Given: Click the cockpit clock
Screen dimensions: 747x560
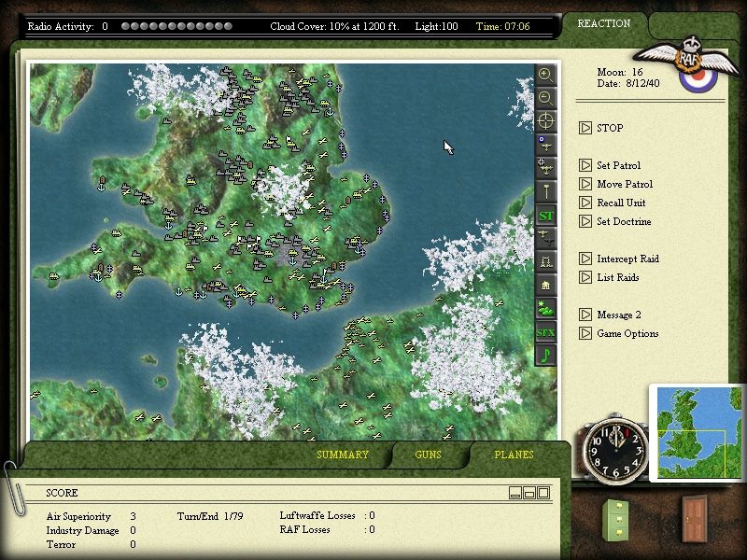Looking at the screenshot, I should [x=615, y=448].
